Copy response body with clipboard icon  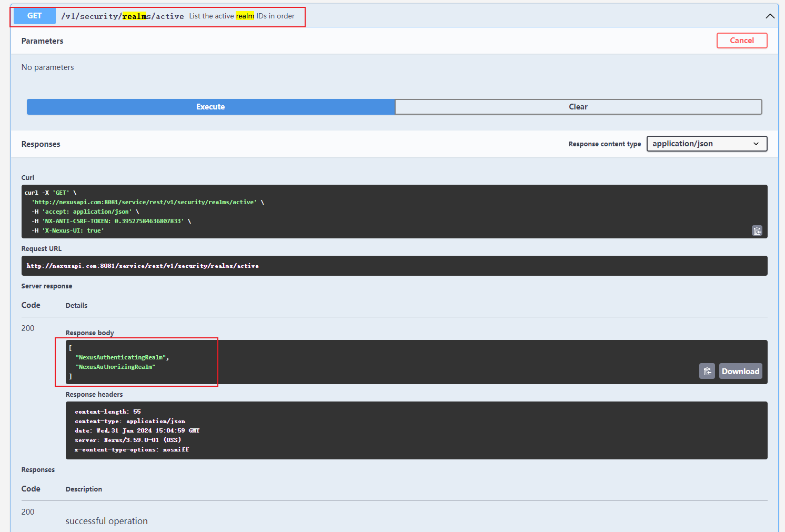click(707, 371)
